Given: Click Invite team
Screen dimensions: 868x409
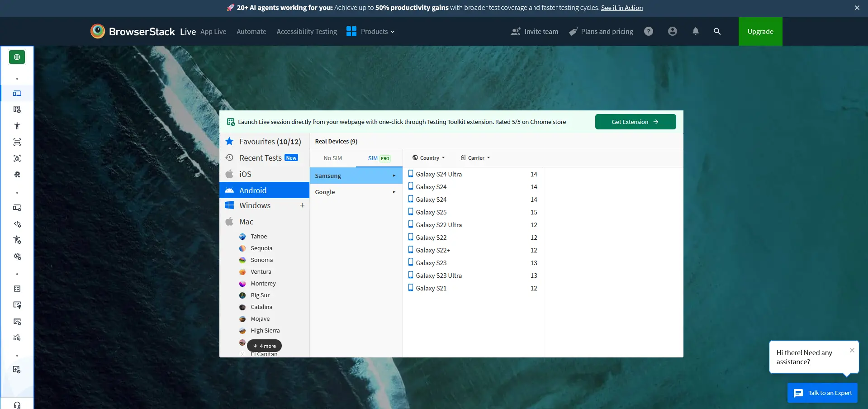Looking at the screenshot, I should 535,32.
